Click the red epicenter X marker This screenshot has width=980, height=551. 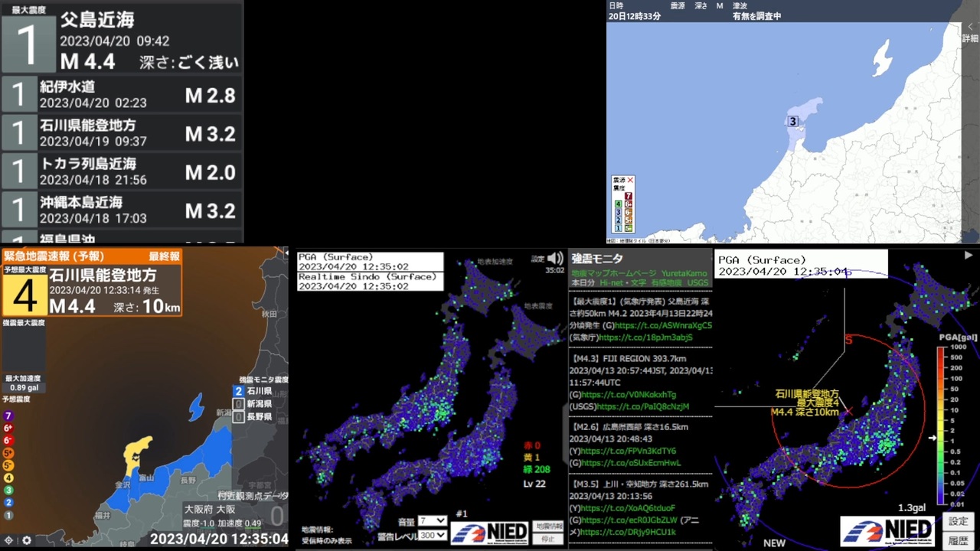848,412
